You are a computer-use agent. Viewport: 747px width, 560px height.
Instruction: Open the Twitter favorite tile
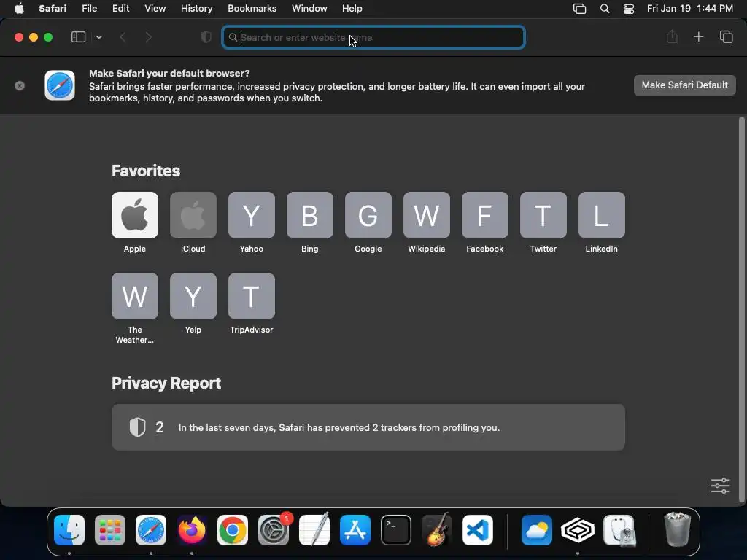[543, 215]
